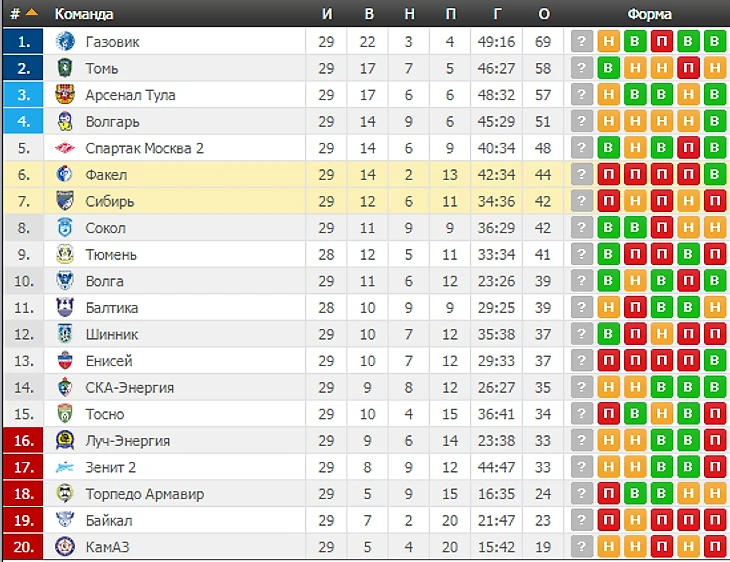This screenshot has height=562, width=730.
Task: Click the Спартак Москва 2 logo
Action: (65, 148)
